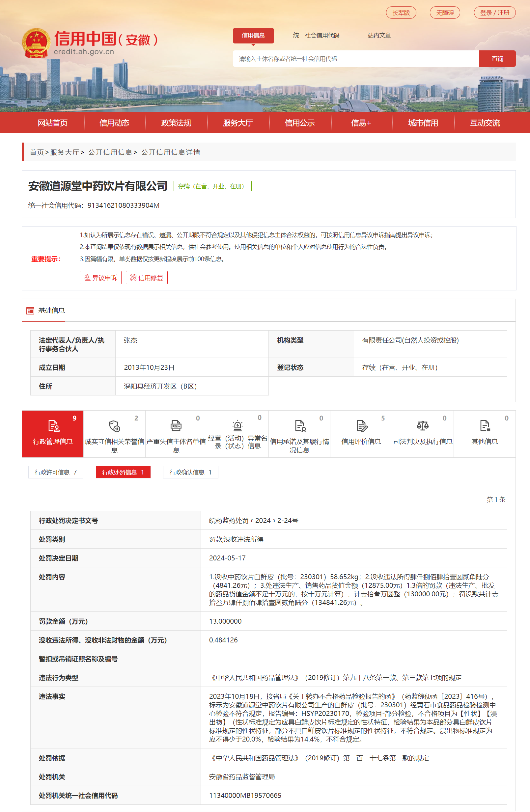Click the 存续（在营、开业、在册）status badge
The image size is (530, 812).
pos(212,186)
